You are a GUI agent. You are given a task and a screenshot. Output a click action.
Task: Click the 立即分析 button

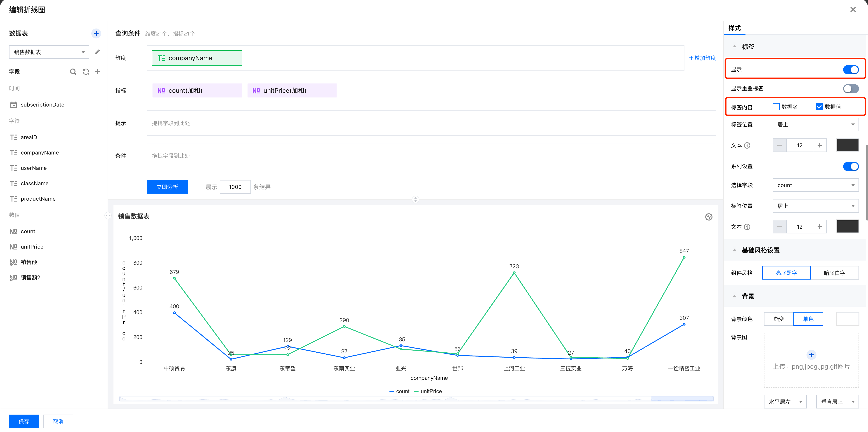(167, 187)
